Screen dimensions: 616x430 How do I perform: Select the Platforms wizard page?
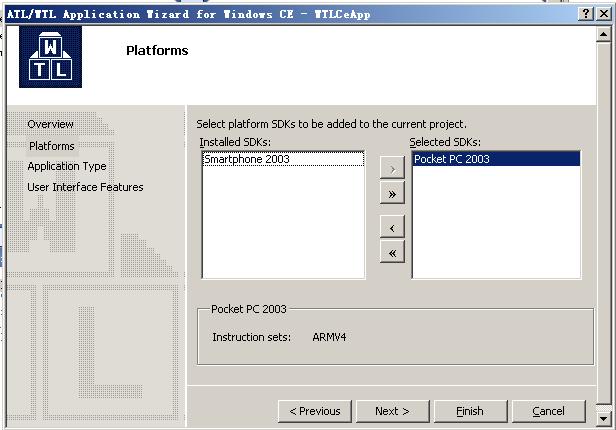(51, 146)
